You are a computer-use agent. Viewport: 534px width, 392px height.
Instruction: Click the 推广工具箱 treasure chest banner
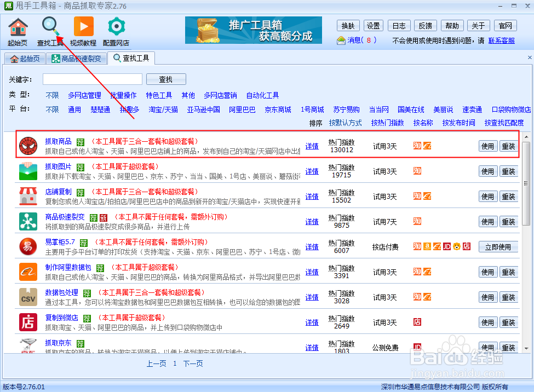click(x=254, y=30)
